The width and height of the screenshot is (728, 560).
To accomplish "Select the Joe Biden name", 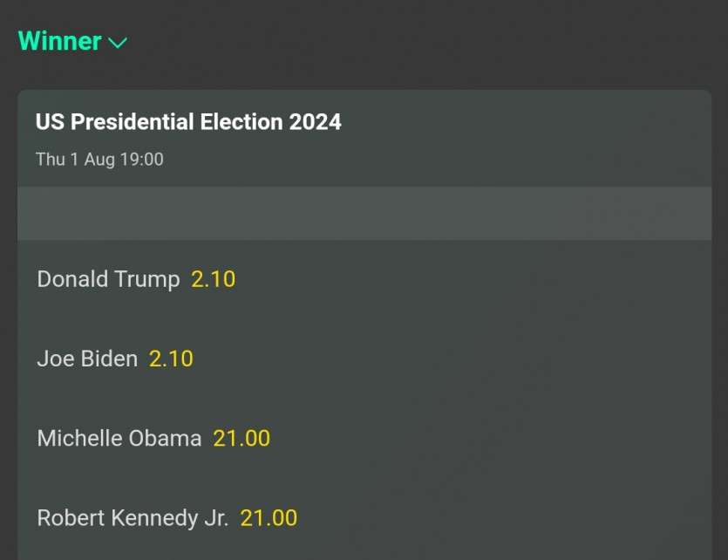I will pyautogui.click(x=87, y=359).
